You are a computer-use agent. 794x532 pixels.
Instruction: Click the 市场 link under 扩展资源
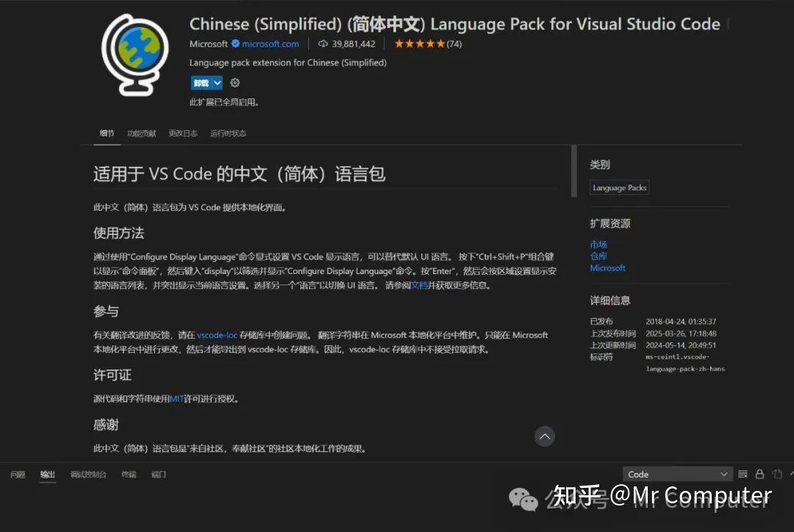(x=599, y=244)
